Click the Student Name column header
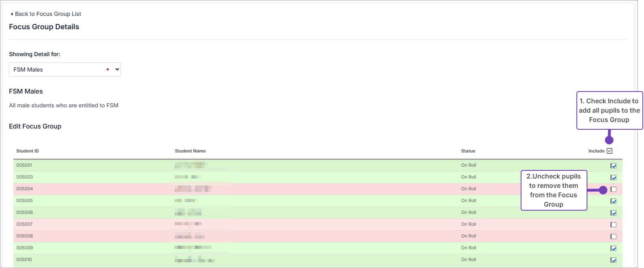Viewport: 644px width, 268px height. pos(190,151)
